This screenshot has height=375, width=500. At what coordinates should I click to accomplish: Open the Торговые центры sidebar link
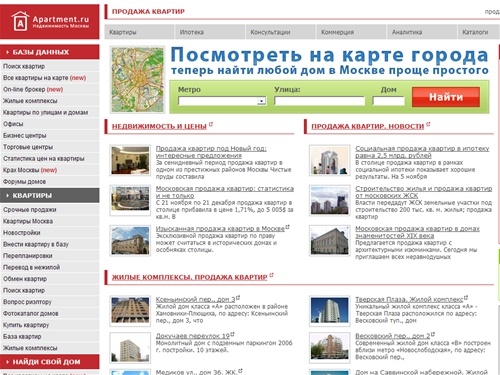(x=28, y=147)
